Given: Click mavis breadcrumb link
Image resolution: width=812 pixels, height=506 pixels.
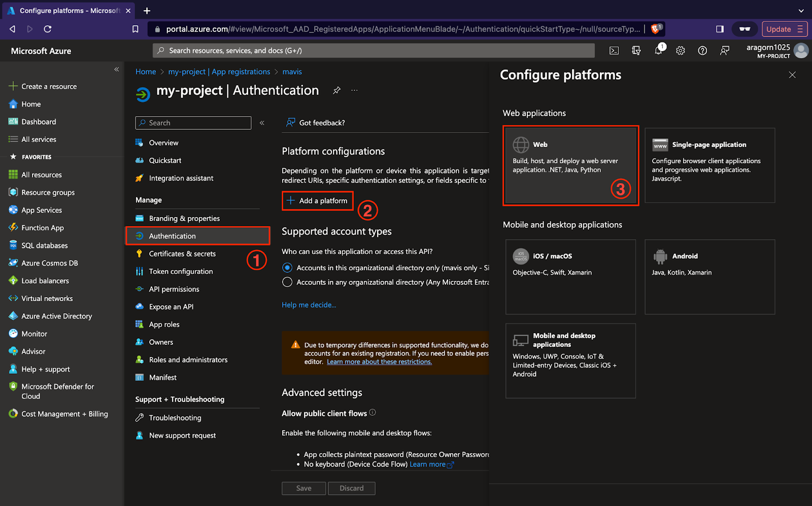Looking at the screenshot, I should point(292,72).
